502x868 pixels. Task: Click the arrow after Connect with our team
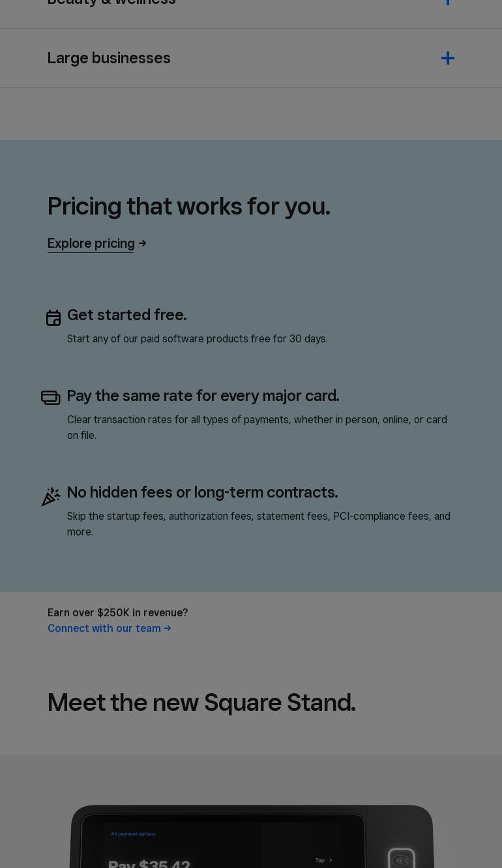pos(168,628)
